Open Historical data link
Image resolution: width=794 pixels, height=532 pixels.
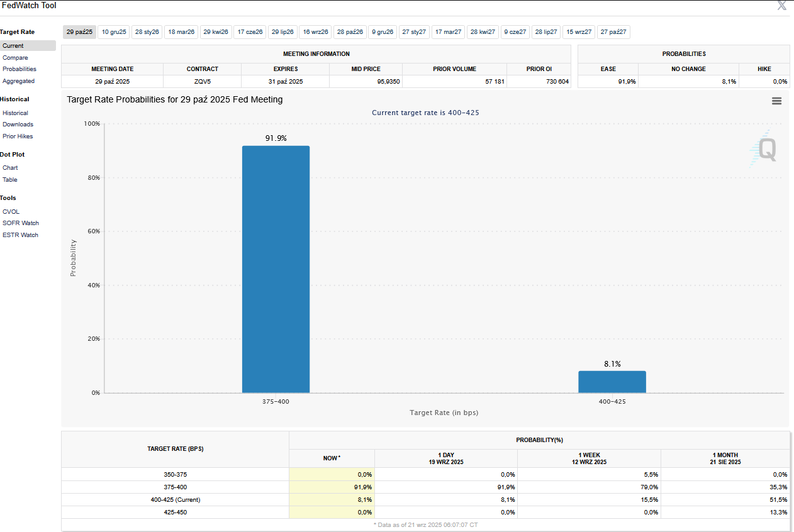coord(15,113)
